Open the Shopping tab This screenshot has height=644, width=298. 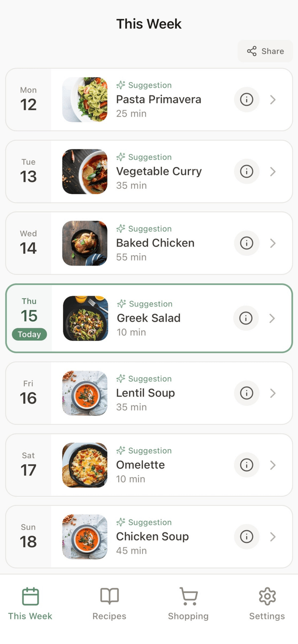pos(188,603)
